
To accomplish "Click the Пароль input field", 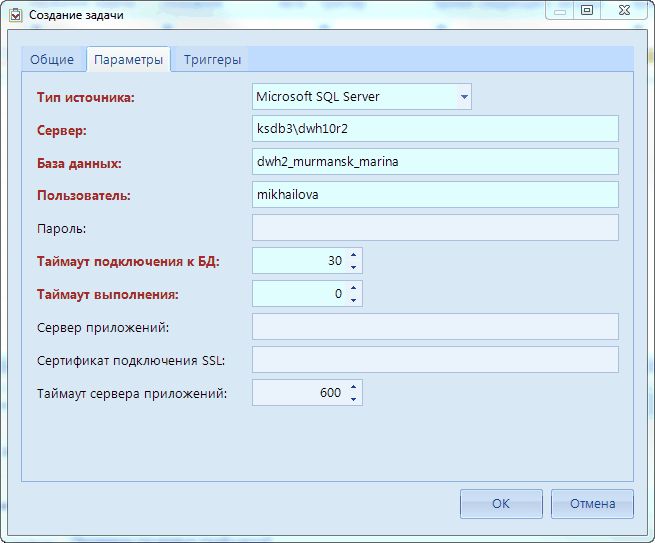I will [x=435, y=228].
